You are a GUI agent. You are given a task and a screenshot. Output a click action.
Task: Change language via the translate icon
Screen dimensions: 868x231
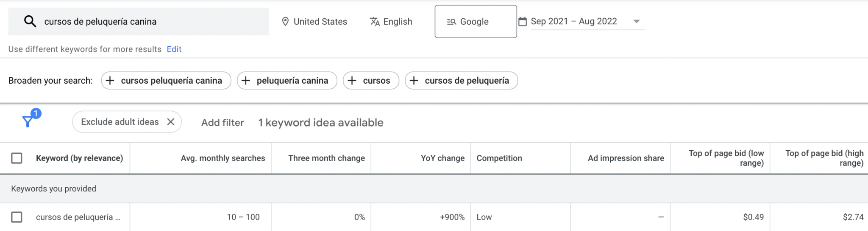click(375, 21)
